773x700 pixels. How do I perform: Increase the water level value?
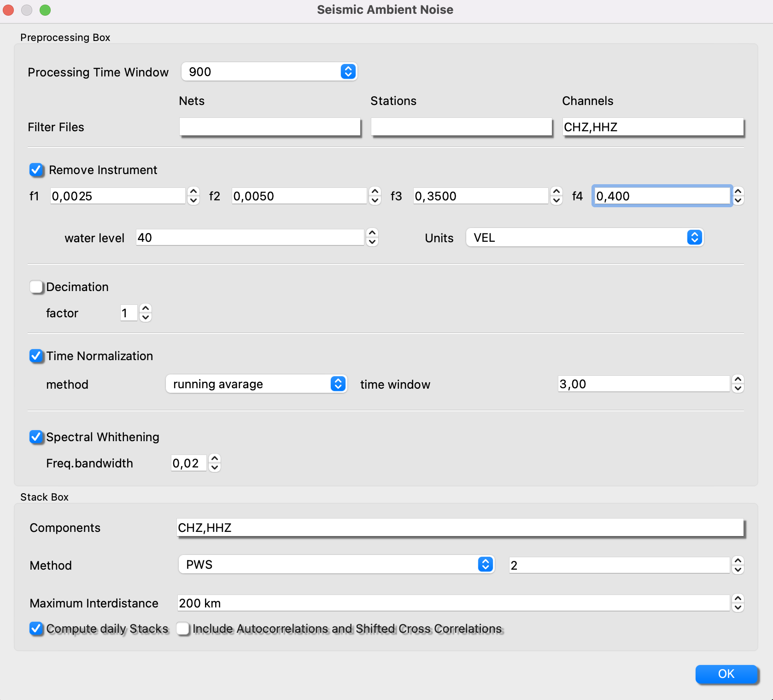pos(372,233)
